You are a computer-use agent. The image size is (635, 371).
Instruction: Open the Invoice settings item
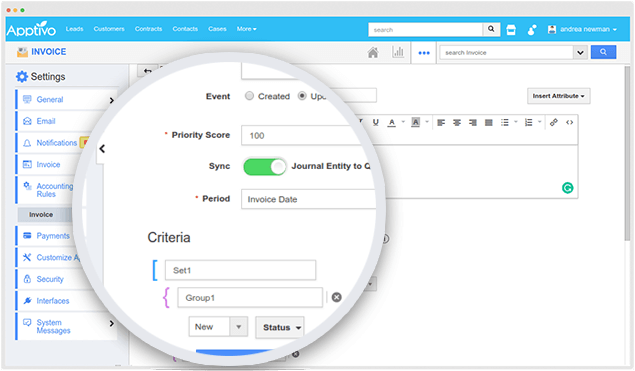tap(48, 164)
